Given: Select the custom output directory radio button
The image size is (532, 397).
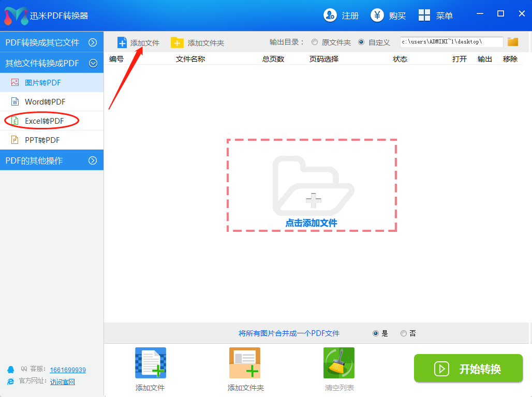Looking at the screenshot, I should coord(361,42).
